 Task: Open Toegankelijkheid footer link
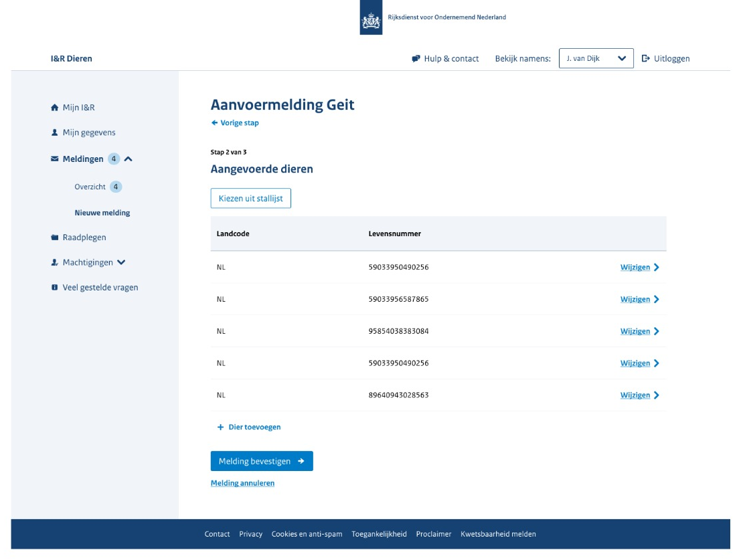tap(379, 534)
